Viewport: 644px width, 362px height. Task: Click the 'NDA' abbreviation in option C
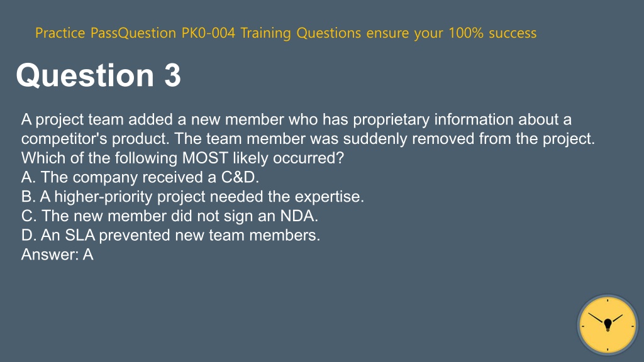(297, 216)
